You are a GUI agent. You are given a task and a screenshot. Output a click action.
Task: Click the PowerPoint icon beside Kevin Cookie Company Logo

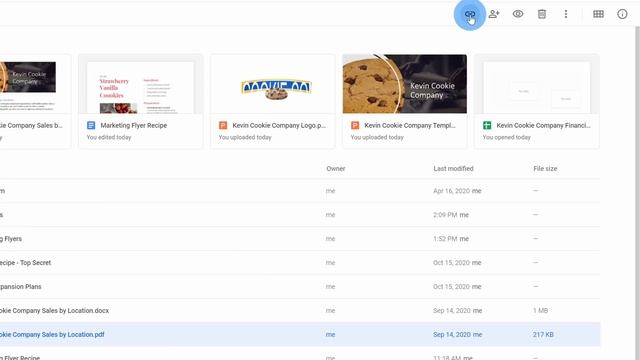[x=223, y=125]
